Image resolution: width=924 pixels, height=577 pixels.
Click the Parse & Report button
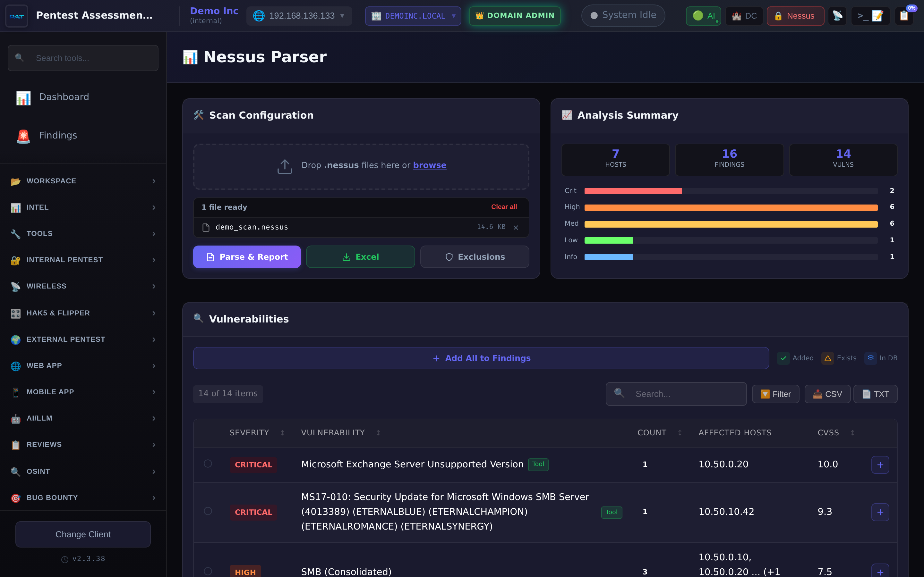tap(247, 256)
